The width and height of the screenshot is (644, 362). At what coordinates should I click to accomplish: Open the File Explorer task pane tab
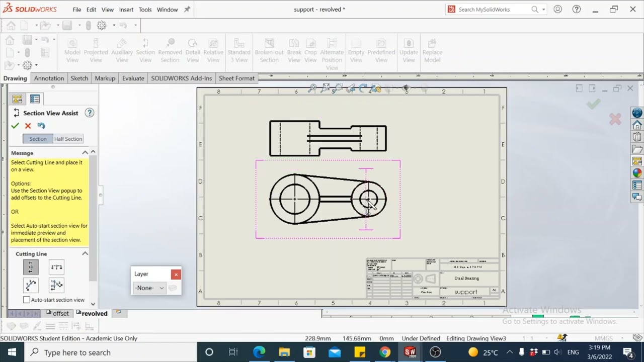637,149
